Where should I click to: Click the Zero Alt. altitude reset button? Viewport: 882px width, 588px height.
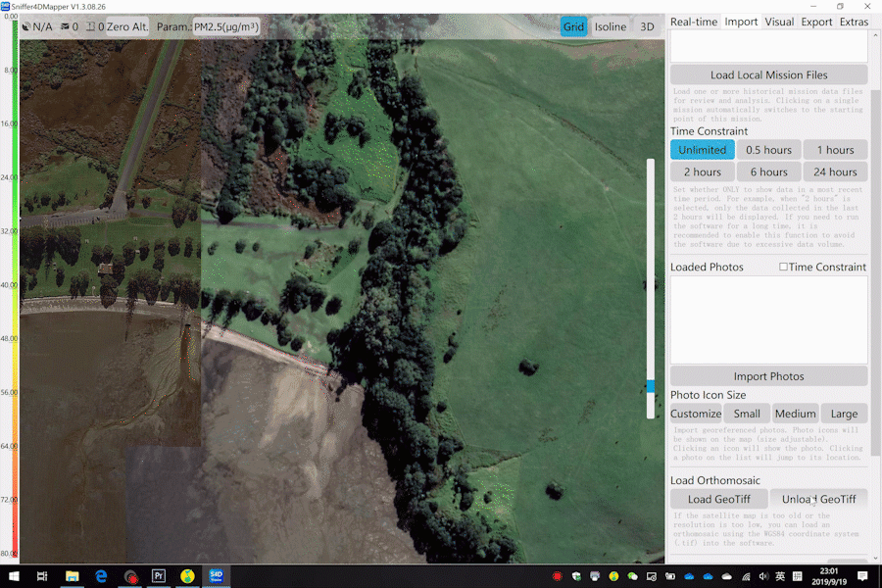point(125,26)
